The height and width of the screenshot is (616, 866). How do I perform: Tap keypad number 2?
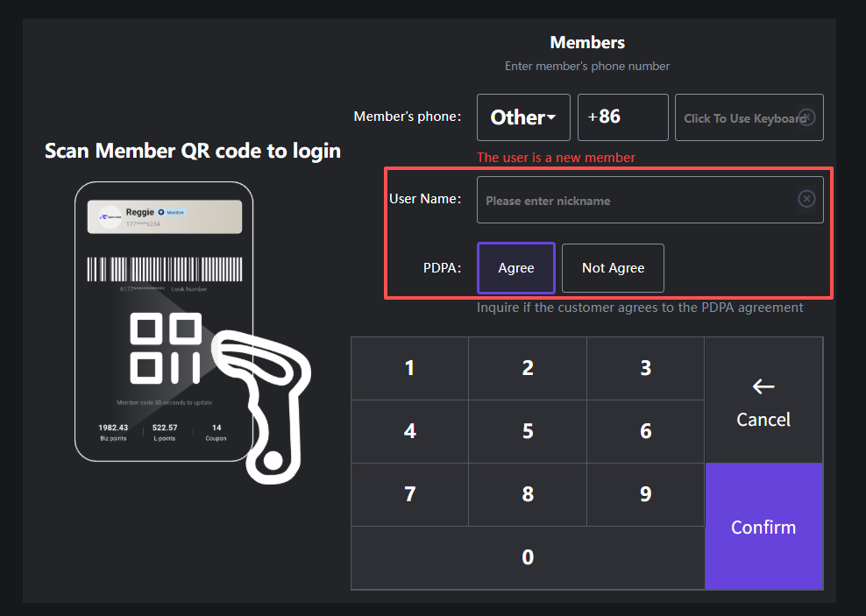[528, 368]
